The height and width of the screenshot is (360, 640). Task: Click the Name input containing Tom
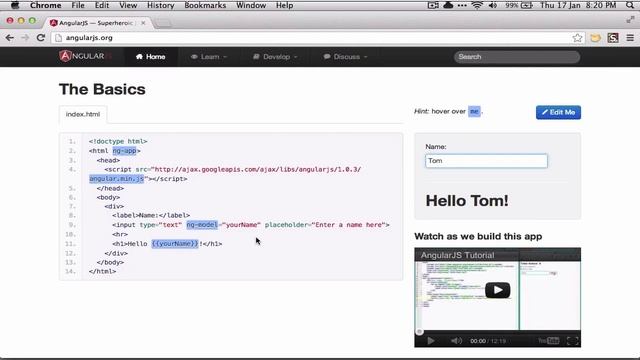pyautogui.click(x=486, y=161)
